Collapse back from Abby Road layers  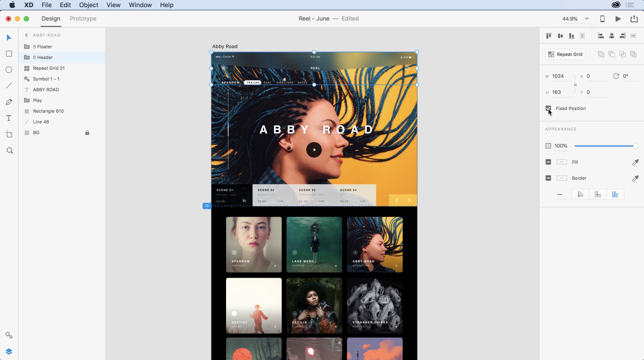[26, 35]
